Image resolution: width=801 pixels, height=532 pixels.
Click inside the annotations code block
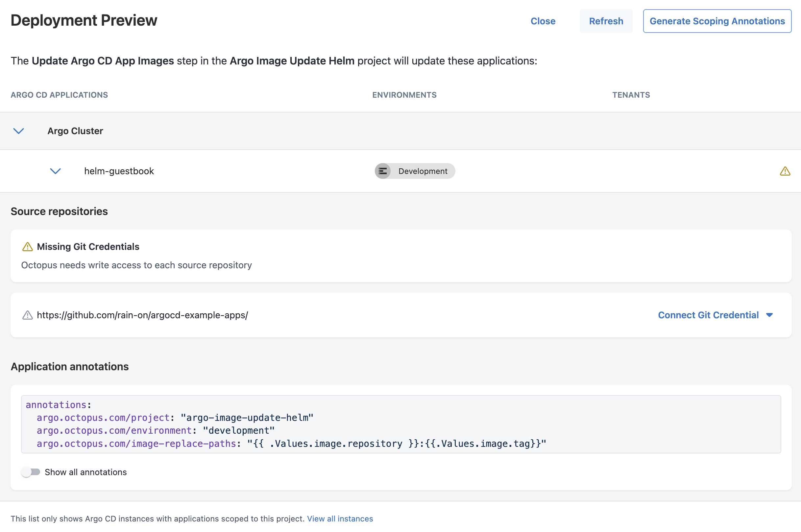[400, 424]
